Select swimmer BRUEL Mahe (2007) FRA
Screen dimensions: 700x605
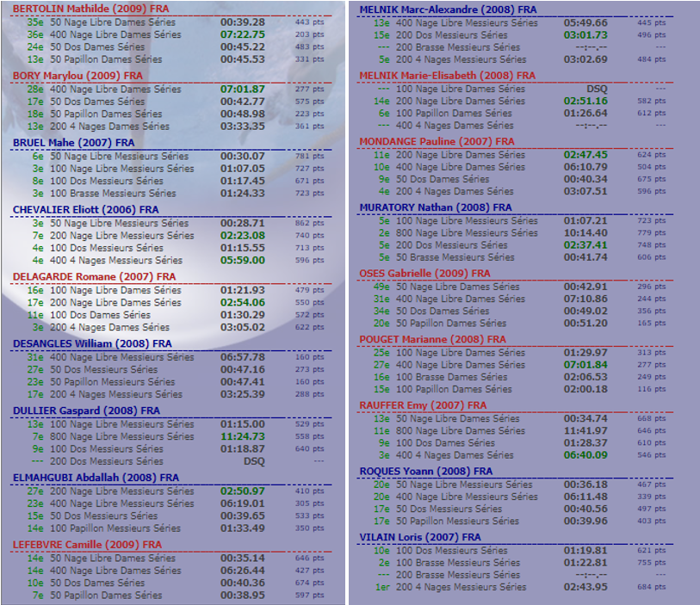click(73, 142)
